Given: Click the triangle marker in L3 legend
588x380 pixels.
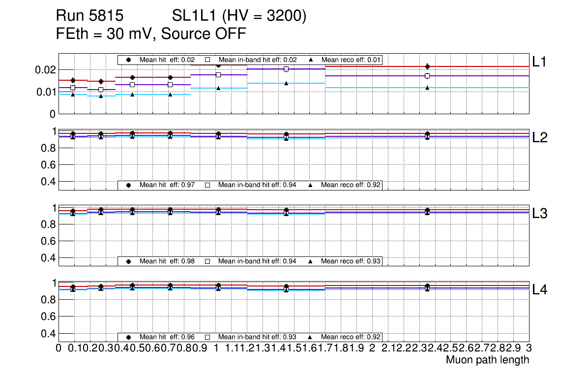Looking at the screenshot, I should 311,261.
